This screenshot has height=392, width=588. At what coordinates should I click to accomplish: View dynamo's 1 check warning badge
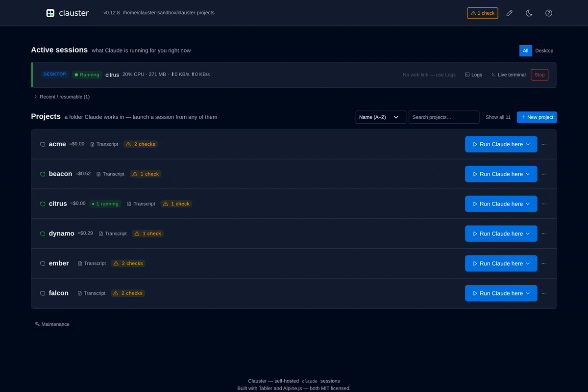147,234
